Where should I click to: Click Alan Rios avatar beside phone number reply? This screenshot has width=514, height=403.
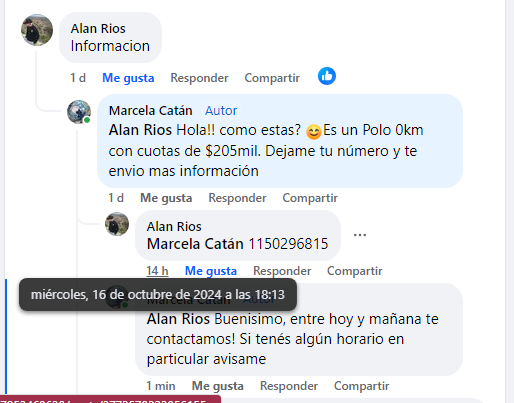pos(117,224)
